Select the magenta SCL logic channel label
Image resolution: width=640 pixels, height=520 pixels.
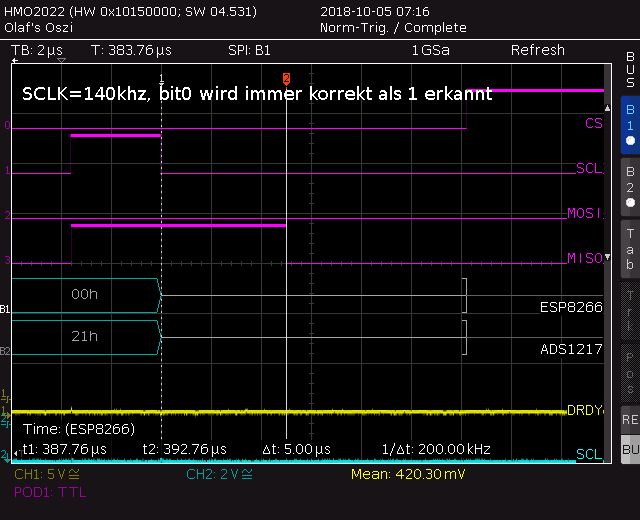click(x=589, y=168)
